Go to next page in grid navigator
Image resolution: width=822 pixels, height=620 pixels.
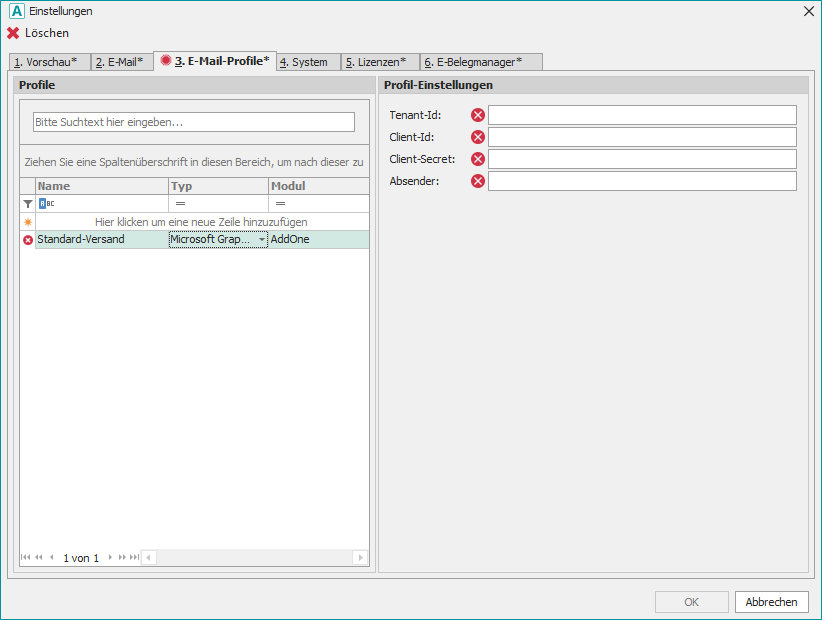tap(122, 557)
